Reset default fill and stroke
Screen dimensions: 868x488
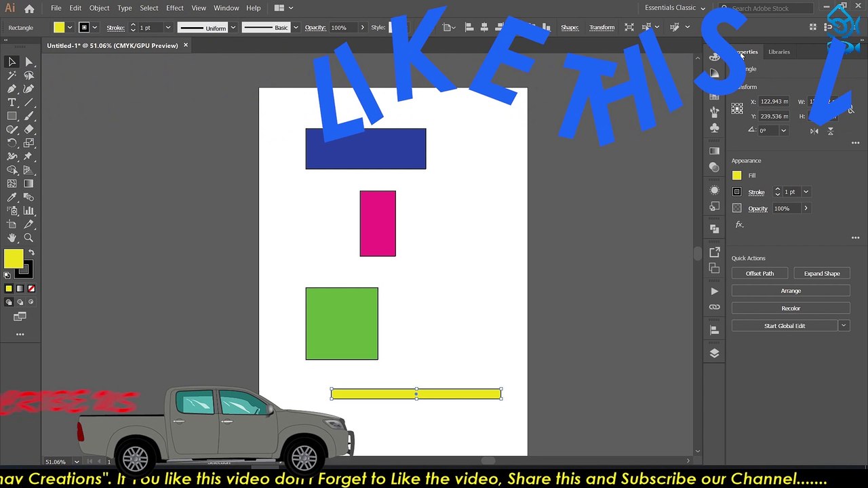[7, 275]
